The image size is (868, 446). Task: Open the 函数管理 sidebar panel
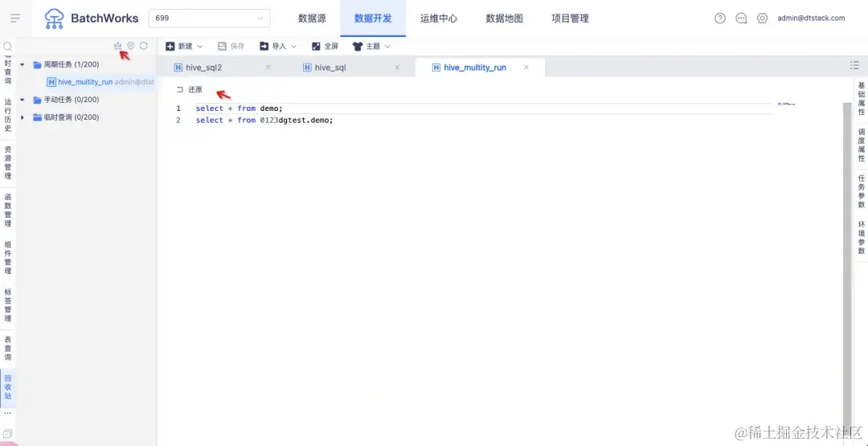point(8,211)
